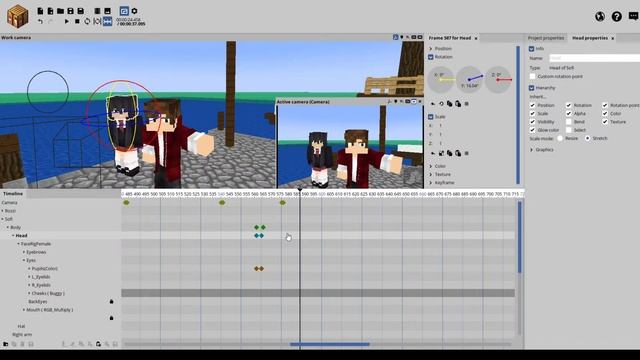Copy rotation values icon under rotation wheels
640x360 pixels.
click(x=449, y=104)
